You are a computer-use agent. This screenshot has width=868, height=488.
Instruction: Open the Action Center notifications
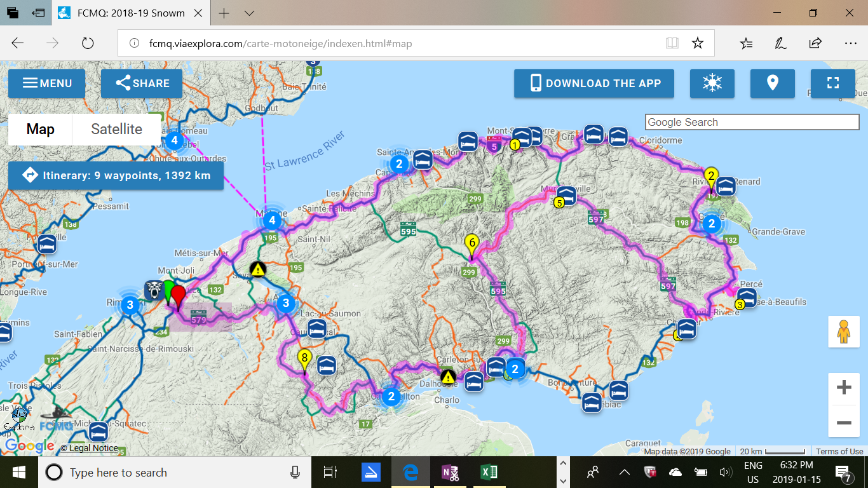pyautogui.click(x=843, y=472)
